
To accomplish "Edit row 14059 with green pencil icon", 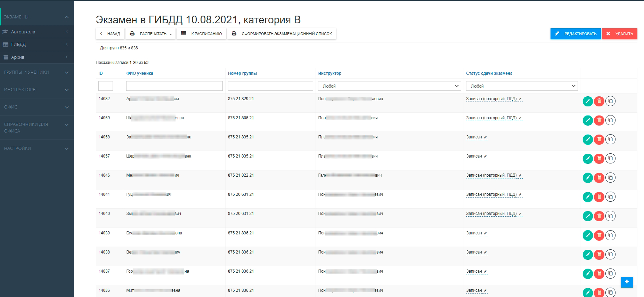I will [588, 120].
